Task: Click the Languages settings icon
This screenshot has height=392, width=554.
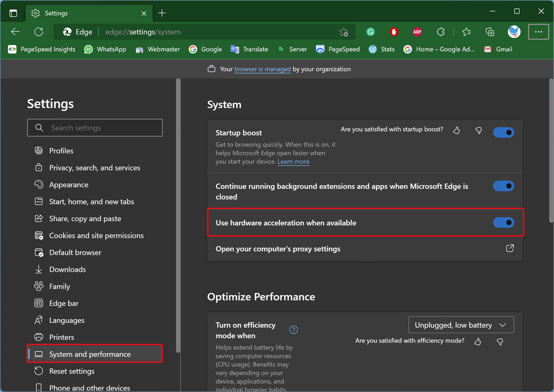Action: tap(38, 320)
